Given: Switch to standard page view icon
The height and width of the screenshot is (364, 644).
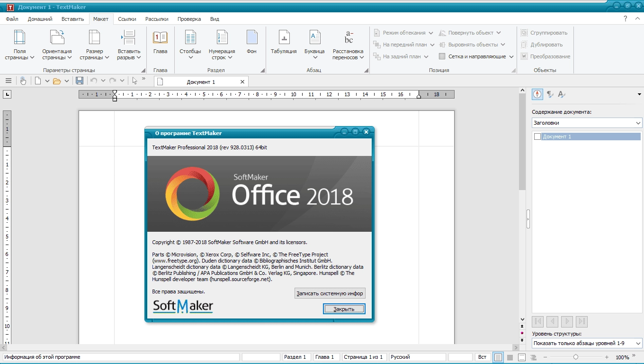Looking at the screenshot, I should point(498,357).
